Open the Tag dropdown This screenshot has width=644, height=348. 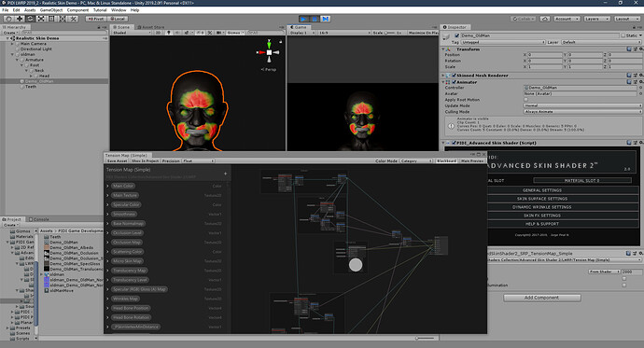pyautogui.click(x=503, y=42)
